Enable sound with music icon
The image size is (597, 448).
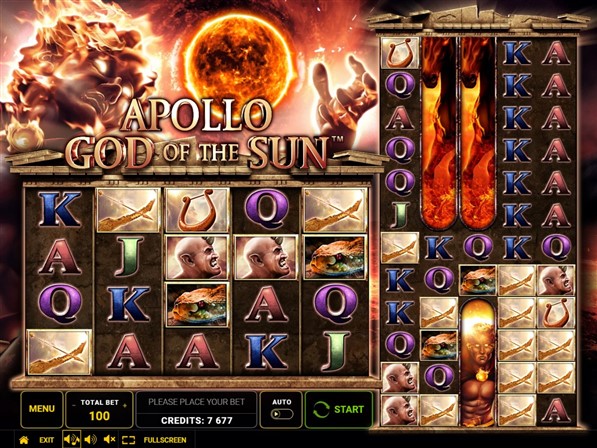click(x=72, y=440)
